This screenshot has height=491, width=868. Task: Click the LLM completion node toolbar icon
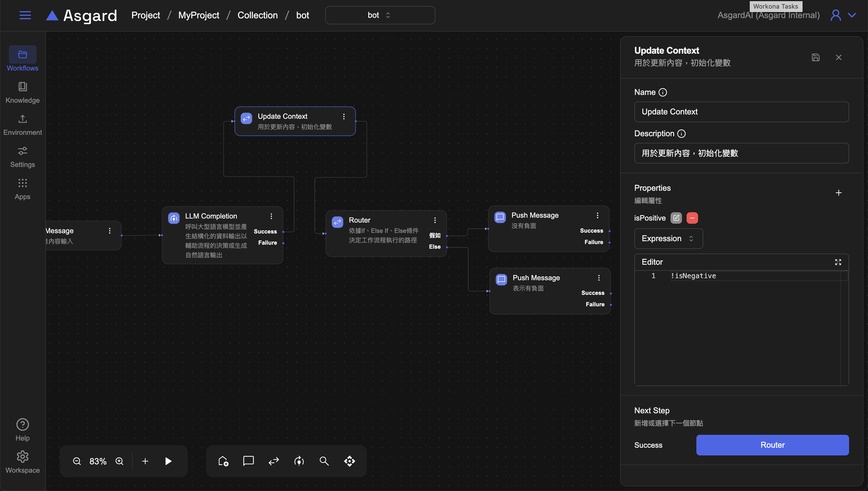(299, 461)
